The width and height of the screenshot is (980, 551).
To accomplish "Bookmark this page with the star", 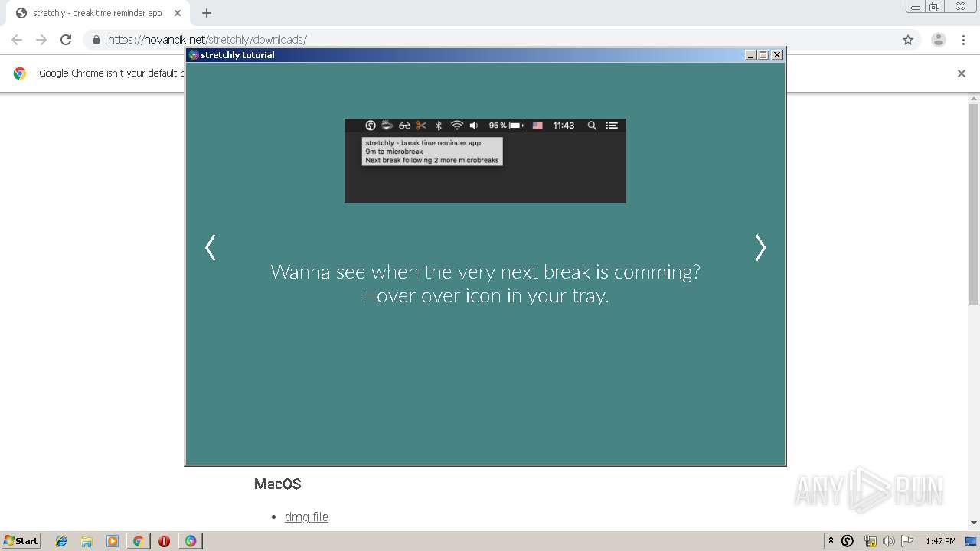I will [908, 40].
